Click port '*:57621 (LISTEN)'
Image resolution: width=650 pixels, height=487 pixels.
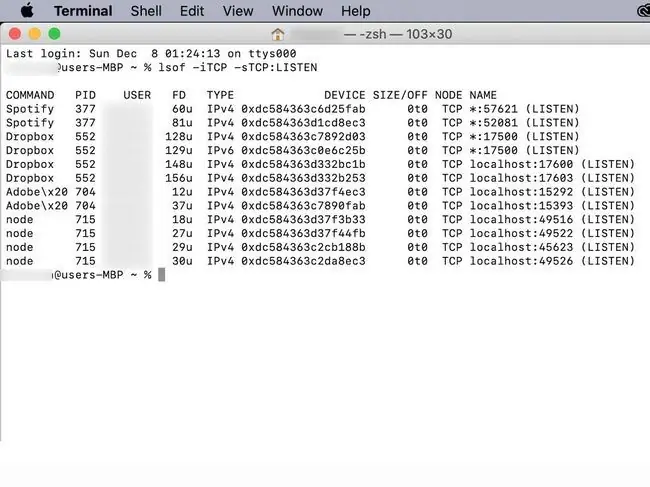point(524,109)
